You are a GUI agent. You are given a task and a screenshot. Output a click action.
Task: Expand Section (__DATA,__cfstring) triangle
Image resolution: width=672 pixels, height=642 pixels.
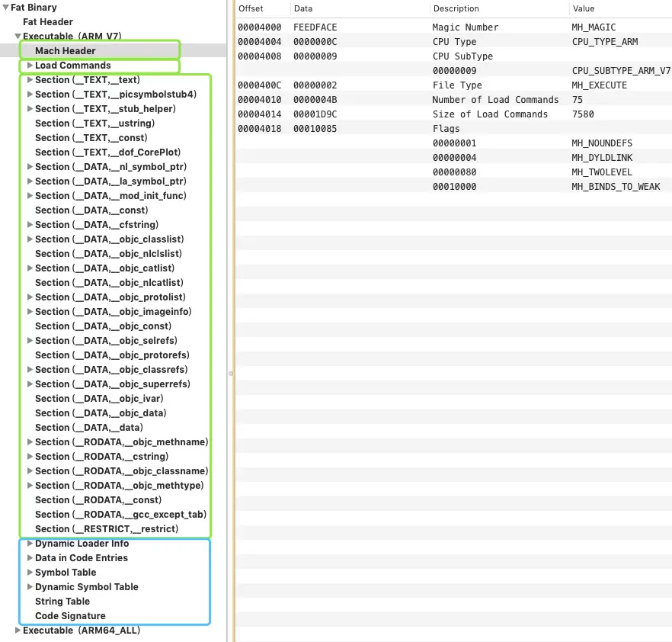[x=30, y=225]
